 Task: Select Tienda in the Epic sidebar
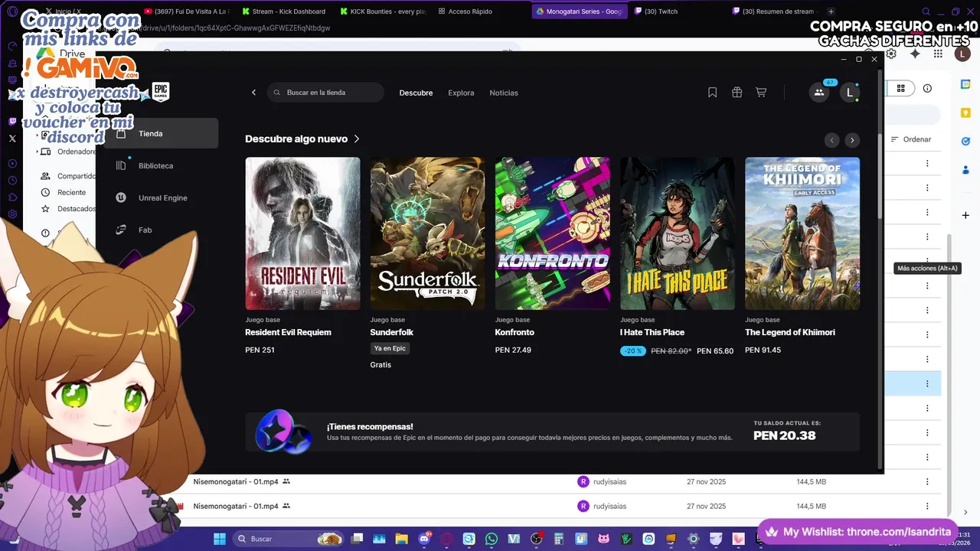click(x=162, y=133)
